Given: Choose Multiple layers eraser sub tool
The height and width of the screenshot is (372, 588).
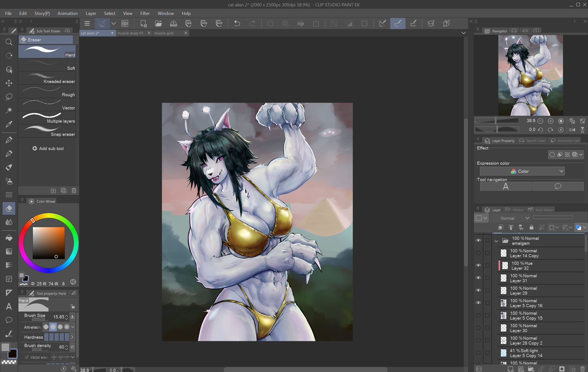Looking at the screenshot, I should click(x=47, y=118).
